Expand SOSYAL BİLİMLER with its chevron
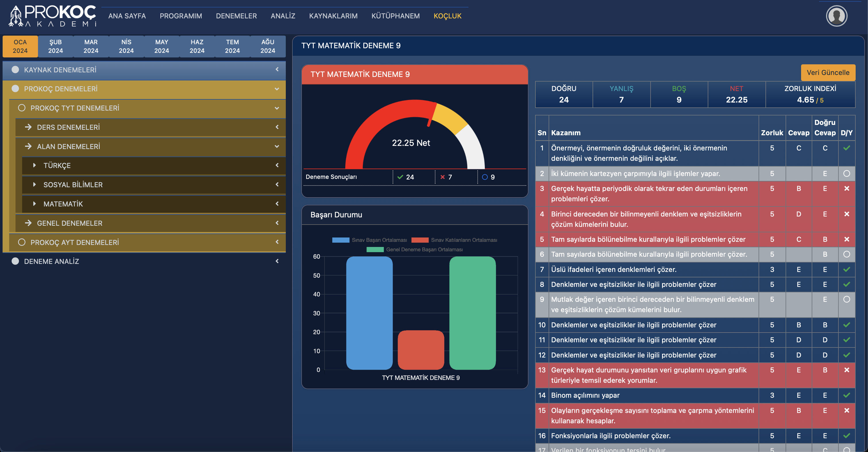The width and height of the screenshot is (868, 452). tap(277, 184)
